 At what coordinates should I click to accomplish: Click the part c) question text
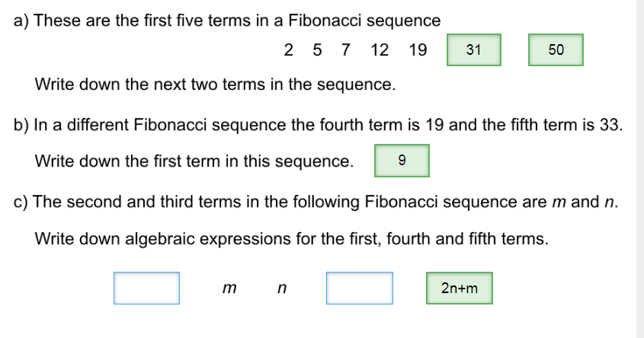pyautogui.click(x=316, y=202)
